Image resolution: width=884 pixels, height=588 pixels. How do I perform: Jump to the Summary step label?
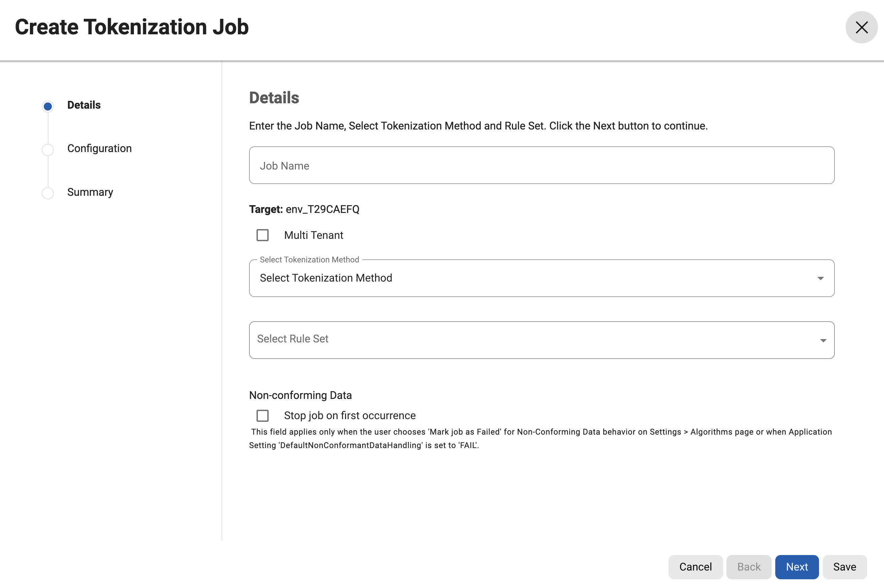90,192
